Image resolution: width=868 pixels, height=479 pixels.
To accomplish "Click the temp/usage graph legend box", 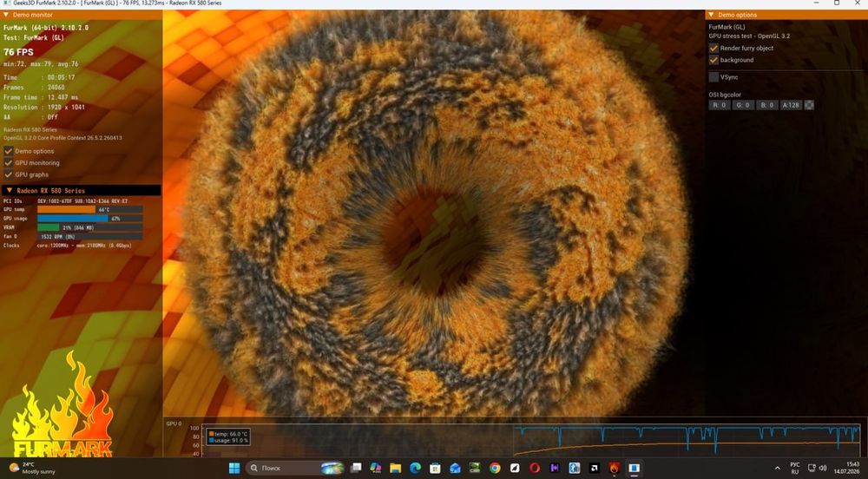I will click(228, 437).
